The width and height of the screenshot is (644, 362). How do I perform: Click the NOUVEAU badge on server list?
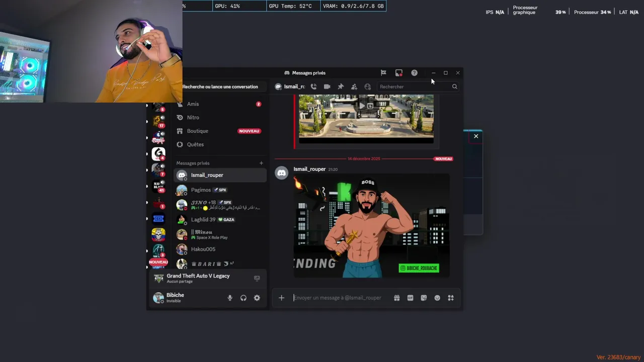click(x=158, y=262)
